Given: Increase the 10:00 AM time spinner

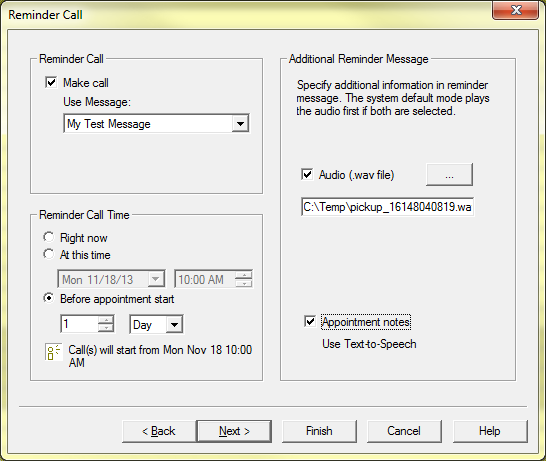Looking at the screenshot, I should tap(243, 275).
